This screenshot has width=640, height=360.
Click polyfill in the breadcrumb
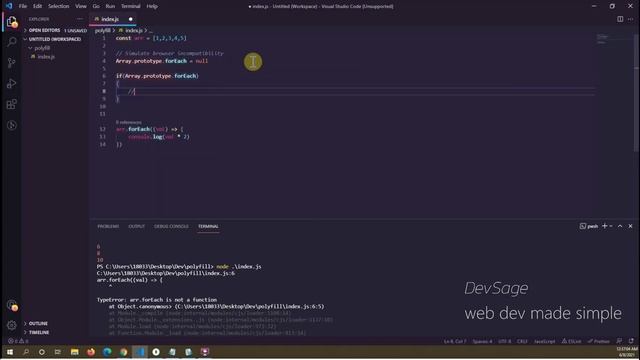(x=102, y=31)
